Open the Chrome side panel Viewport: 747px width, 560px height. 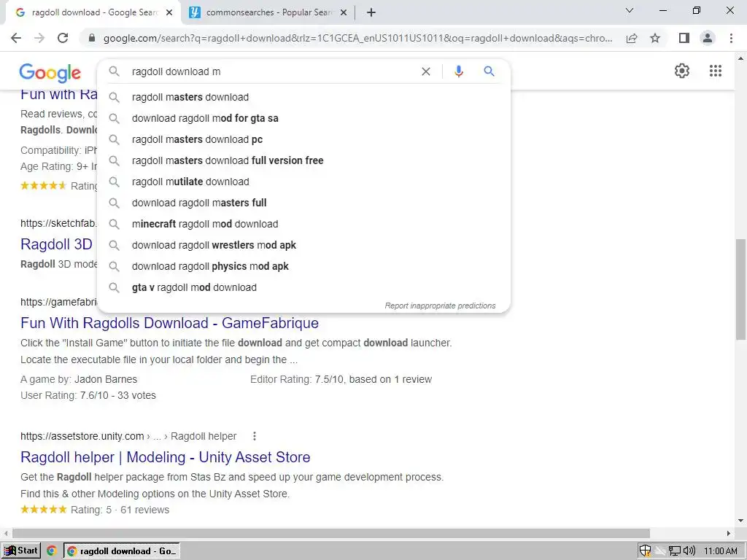(684, 38)
